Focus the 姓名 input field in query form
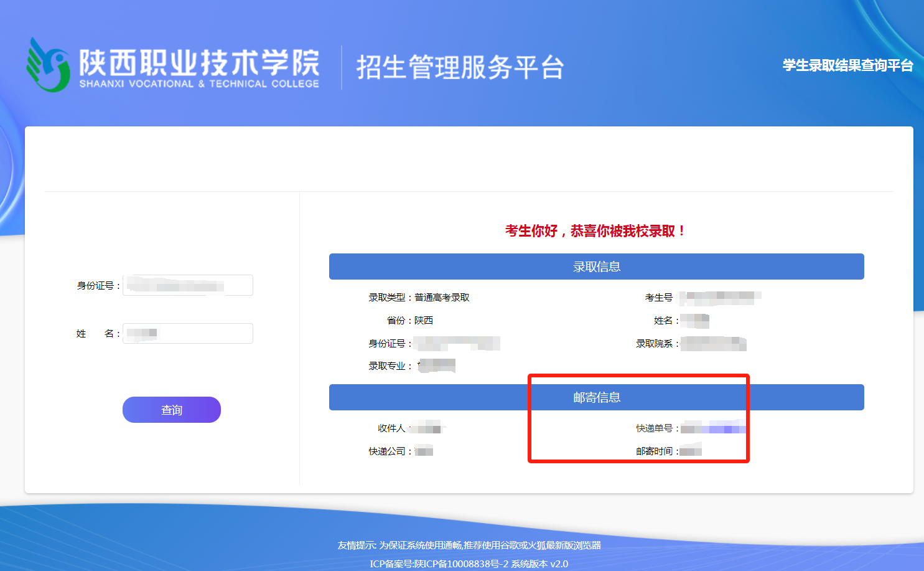Viewport: 924px width, 571px height. [188, 333]
